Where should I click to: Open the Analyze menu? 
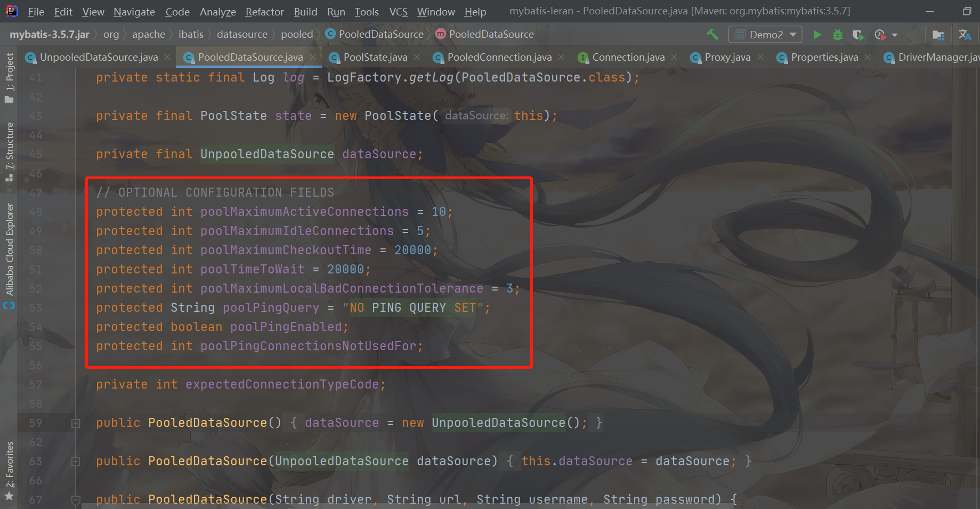click(218, 12)
